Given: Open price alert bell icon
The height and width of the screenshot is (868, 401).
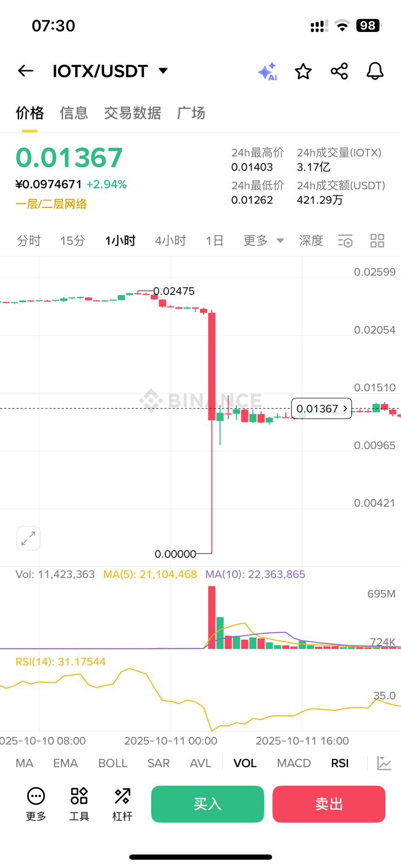Looking at the screenshot, I should [375, 71].
